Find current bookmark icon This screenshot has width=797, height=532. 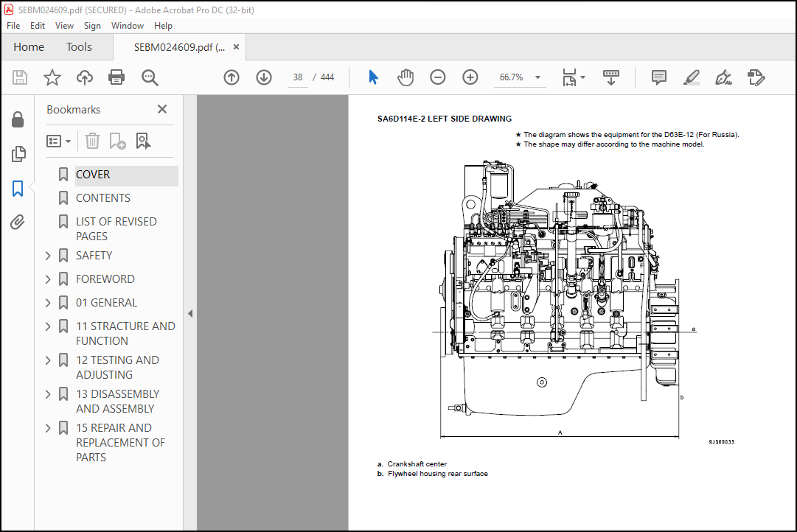click(143, 141)
